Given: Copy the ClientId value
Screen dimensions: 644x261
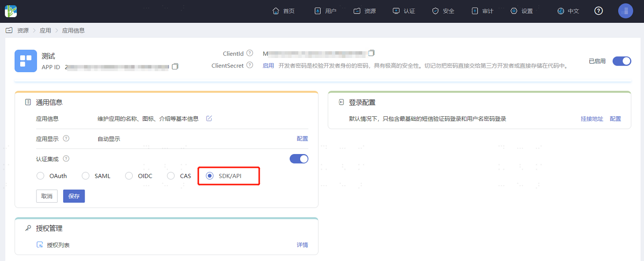Looking at the screenshot, I should coord(371,53).
